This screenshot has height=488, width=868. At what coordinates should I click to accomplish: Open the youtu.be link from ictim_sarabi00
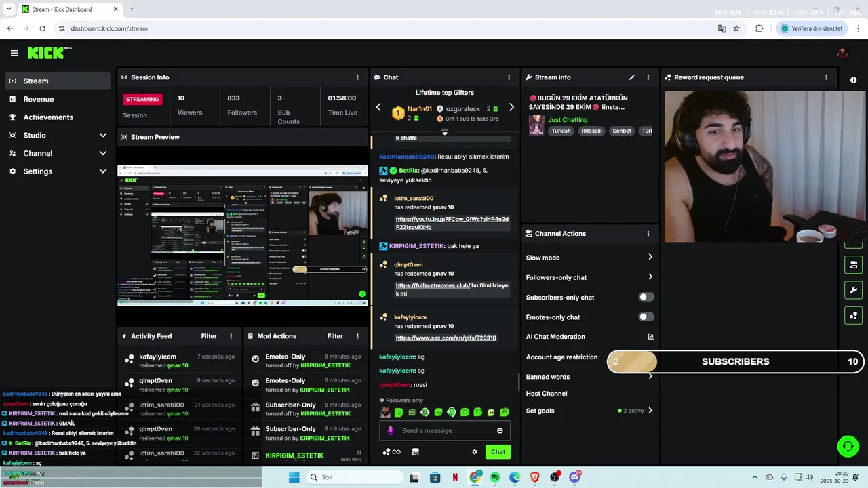click(x=452, y=223)
